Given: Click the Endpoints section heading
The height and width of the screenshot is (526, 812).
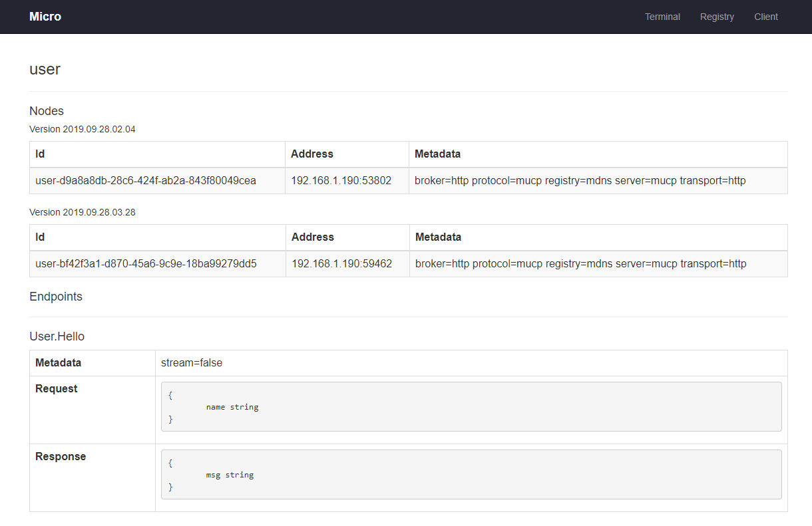Looking at the screenshot, I should click(56, 297).
